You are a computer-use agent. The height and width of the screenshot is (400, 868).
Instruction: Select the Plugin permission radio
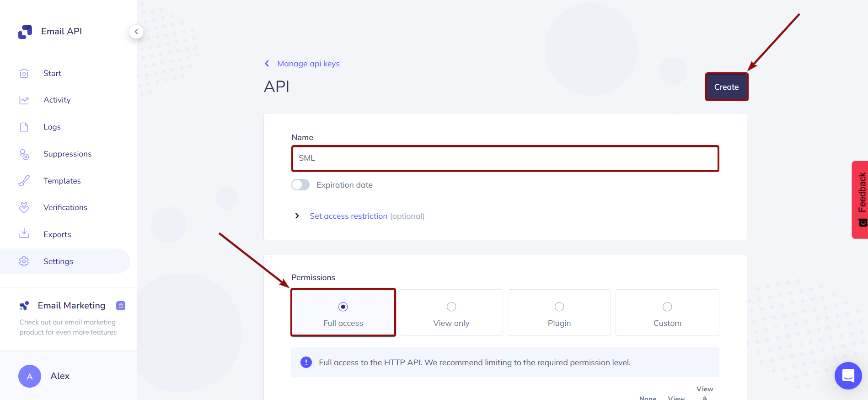(x=559, y=307)
